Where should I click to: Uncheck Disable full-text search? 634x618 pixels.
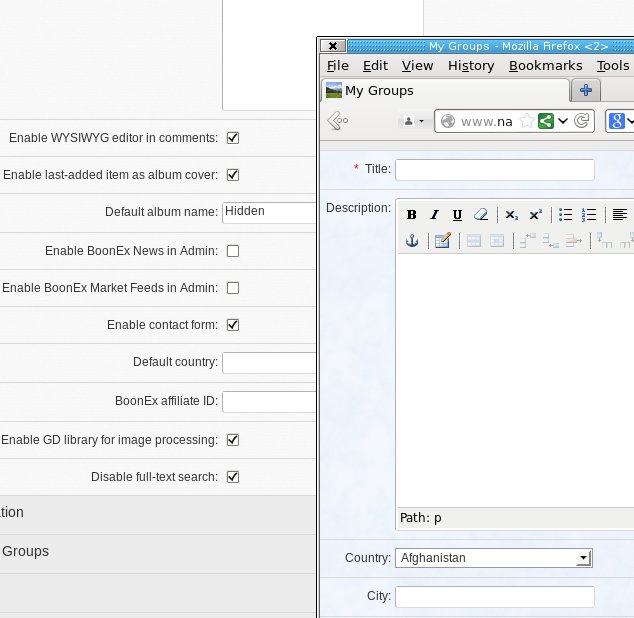point(233,477)
